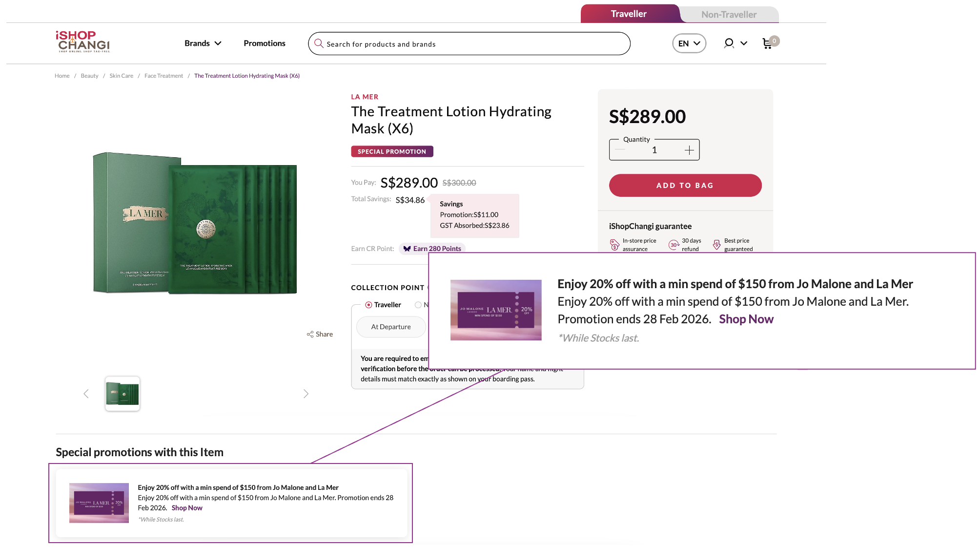Open the EN language selector

[689, 43]
